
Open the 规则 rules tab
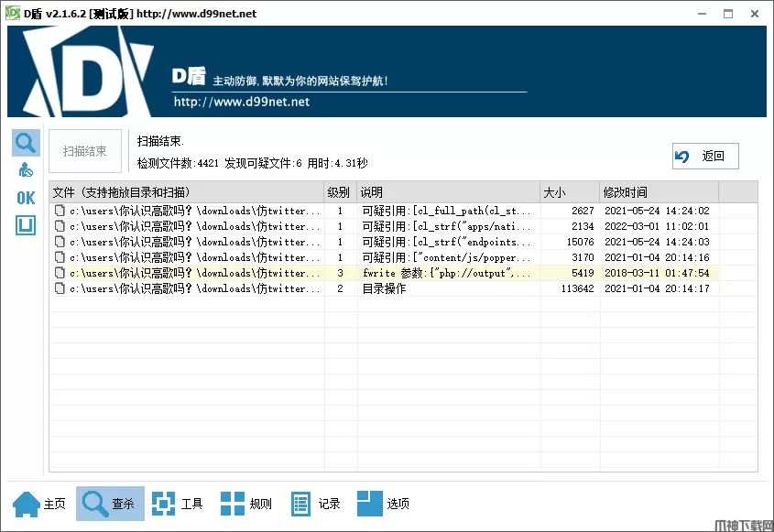click(x=246, y=504)
